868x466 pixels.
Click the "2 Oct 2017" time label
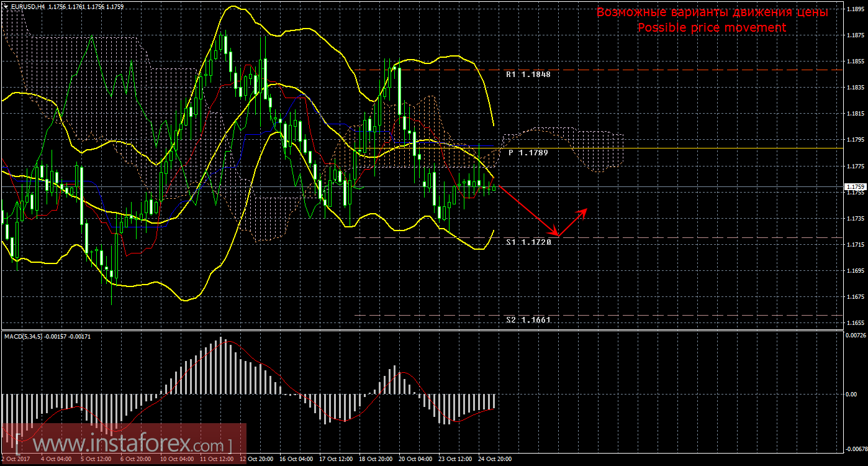[x=16, y=459]
